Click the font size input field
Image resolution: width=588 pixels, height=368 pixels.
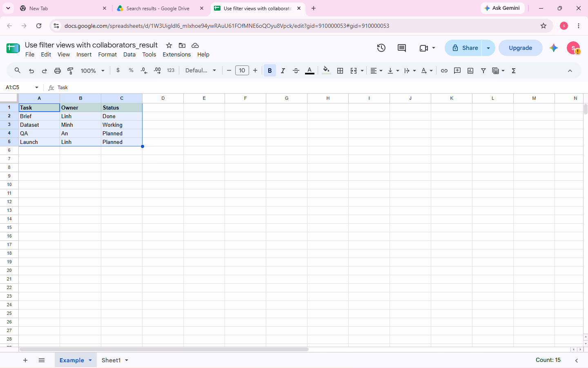(x=242, y=71)
